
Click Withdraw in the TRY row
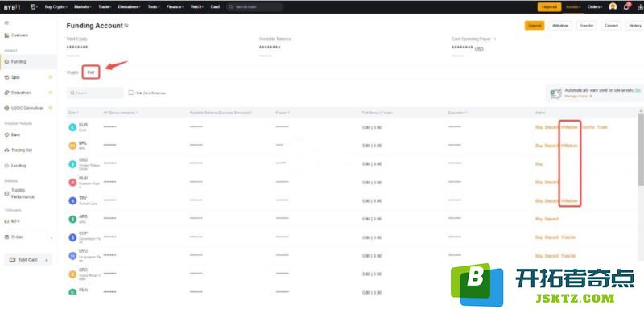click(570, 200)
